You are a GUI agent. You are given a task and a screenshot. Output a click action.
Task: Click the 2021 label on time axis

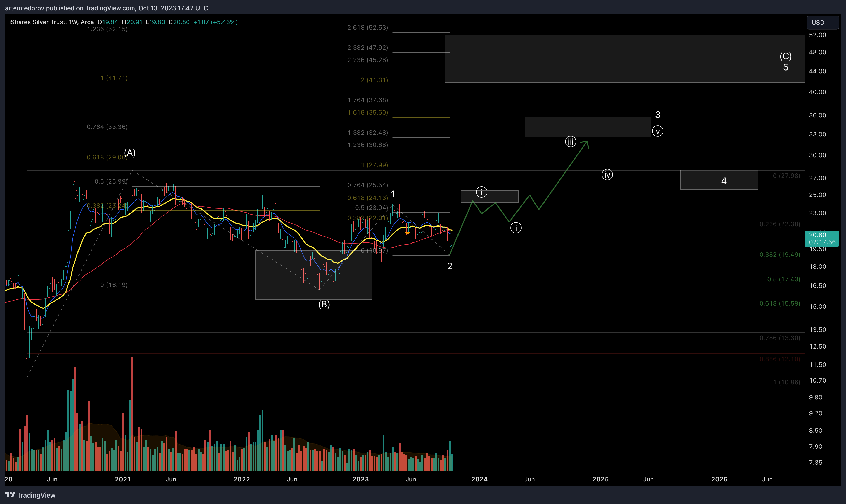tap(123, 479)
